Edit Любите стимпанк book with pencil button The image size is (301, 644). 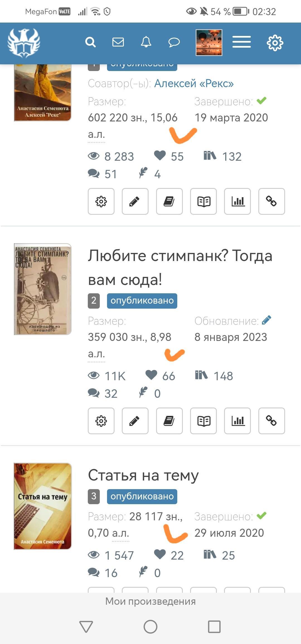pos(135,421)
